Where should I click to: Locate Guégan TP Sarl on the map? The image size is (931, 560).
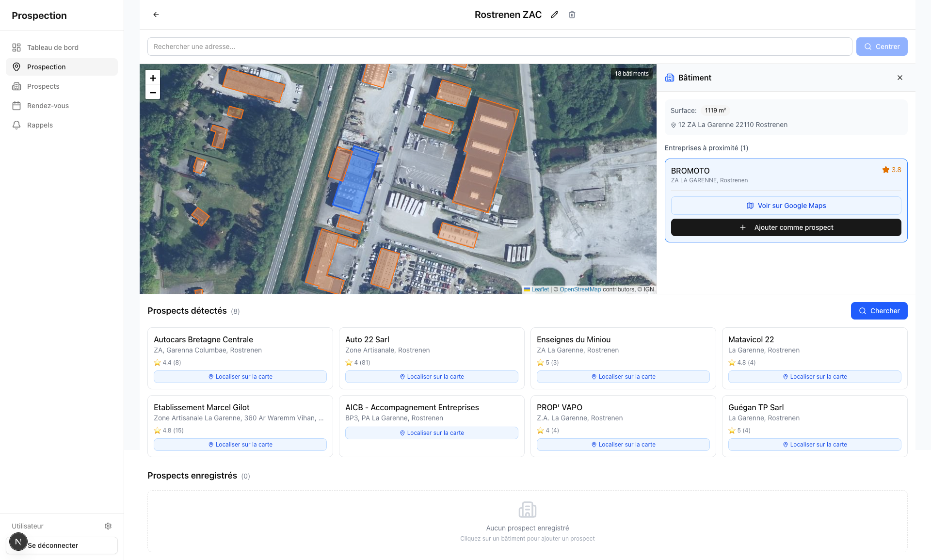[x=814, y=445]
